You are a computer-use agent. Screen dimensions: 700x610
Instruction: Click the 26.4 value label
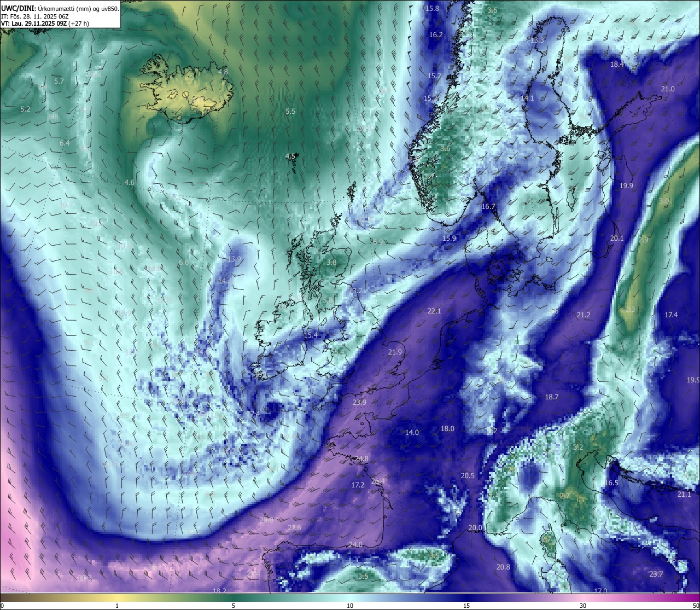[378, 481]
